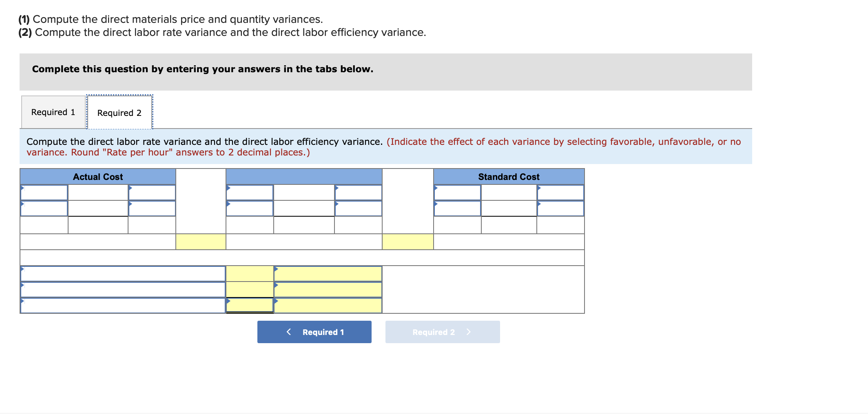Open the last dropdown in the middle cost section

pyautogui.click(x=358, y=208)
